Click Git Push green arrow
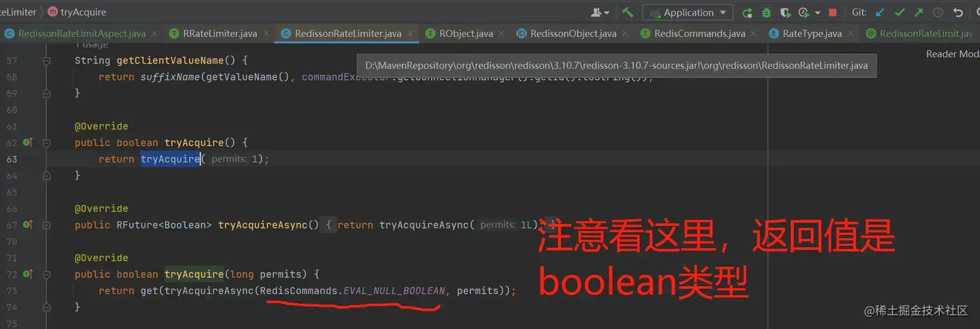Viewport: 980px width, 329px height. tap(918, 12)
